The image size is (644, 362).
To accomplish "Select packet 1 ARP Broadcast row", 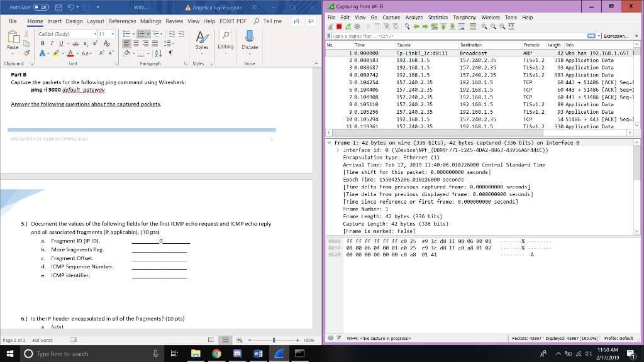I will (479, 53).
